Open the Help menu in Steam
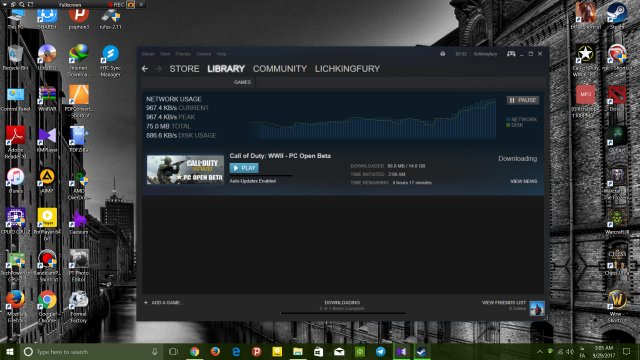The height and width of the screenshot is (360, 640). point(221,54)
